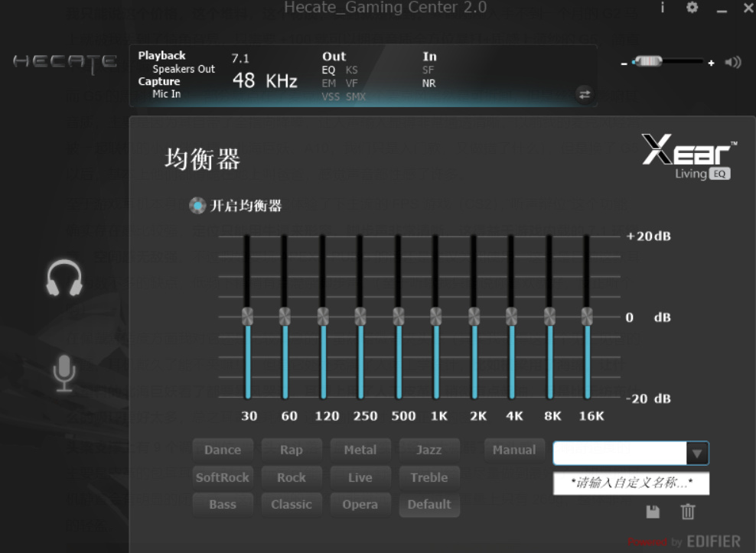This screenshot has width=756, height=553.
Task: Open the settings gear icon
Action: coord(692,7)
